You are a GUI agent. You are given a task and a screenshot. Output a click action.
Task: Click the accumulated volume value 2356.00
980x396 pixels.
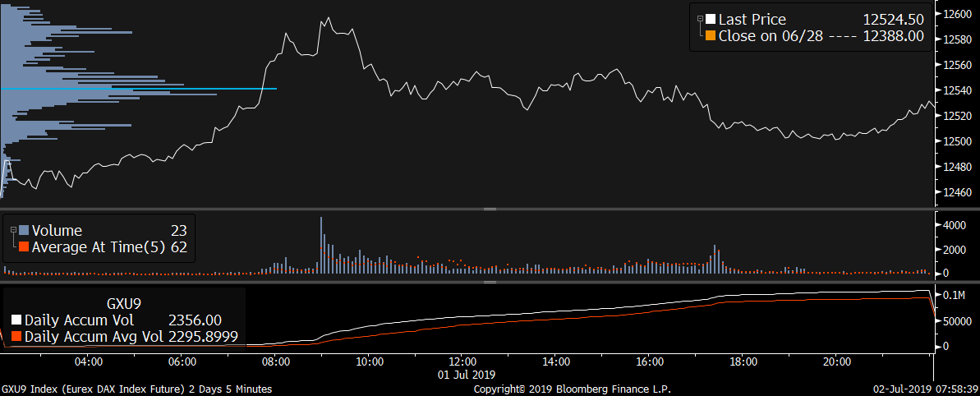tap(196, 320)
